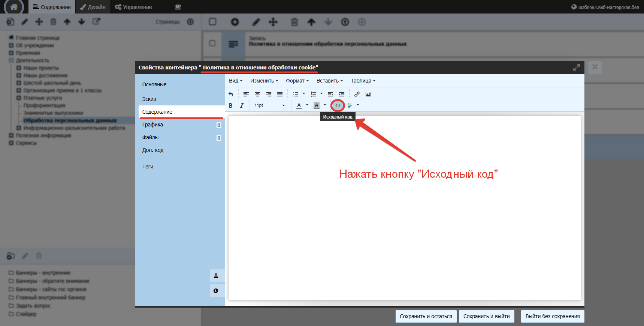Insert a link with the chain icon
This screenshot has width=644, height=326.
[357, 94]
